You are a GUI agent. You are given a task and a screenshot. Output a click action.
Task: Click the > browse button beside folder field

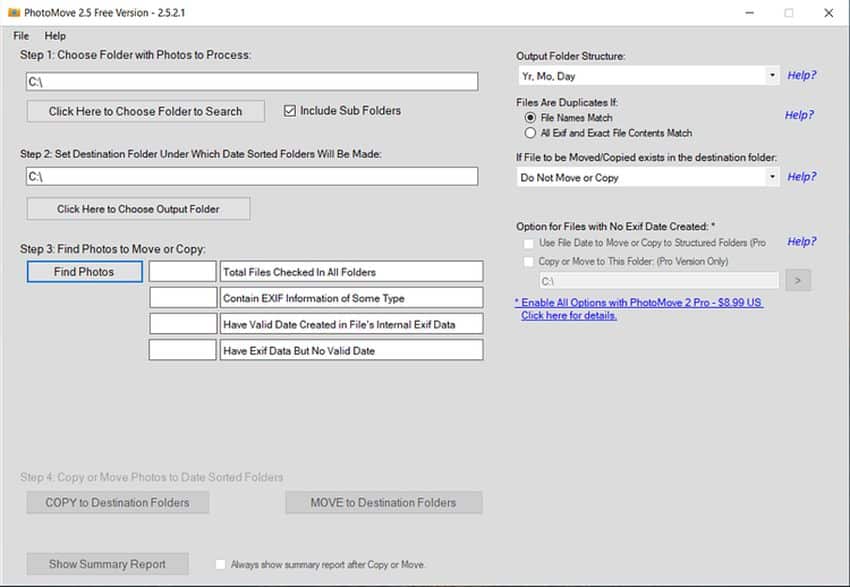(x=798, y=280)
